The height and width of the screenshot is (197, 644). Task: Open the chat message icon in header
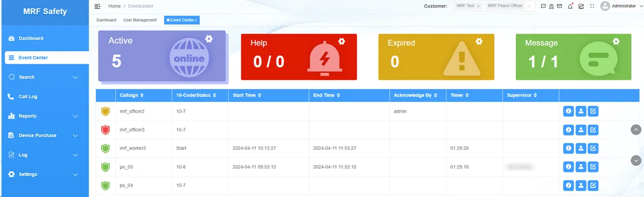[543, 6]
